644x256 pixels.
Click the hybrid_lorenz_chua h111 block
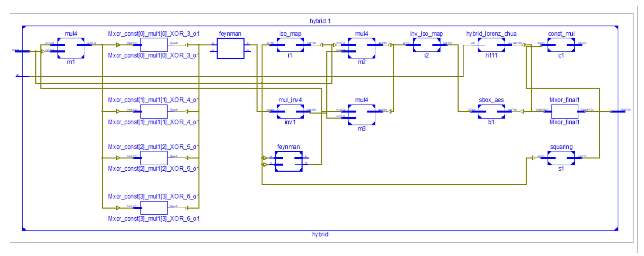point(491,45)
